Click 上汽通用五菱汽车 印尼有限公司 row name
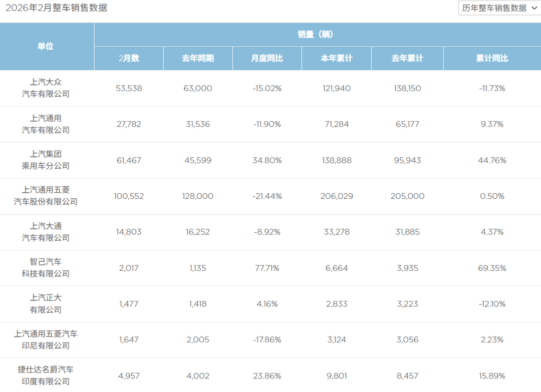 tap(46, 339)
